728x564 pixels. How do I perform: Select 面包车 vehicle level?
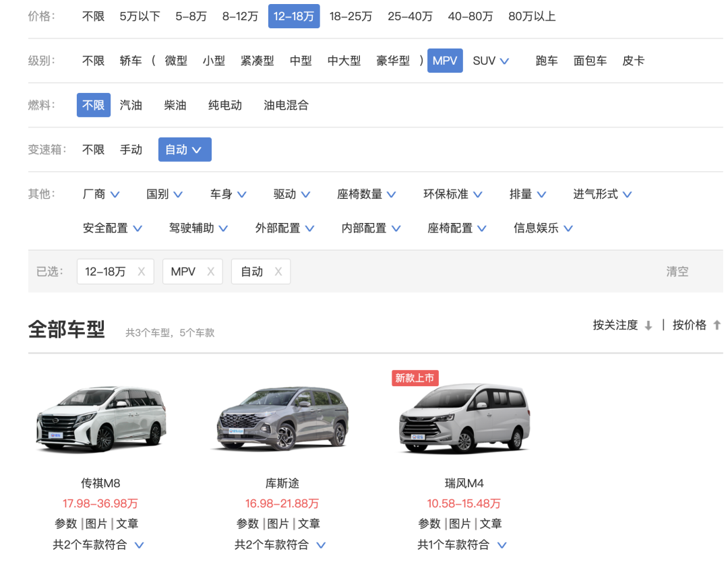pyautogui.click(x=590, y=61)
